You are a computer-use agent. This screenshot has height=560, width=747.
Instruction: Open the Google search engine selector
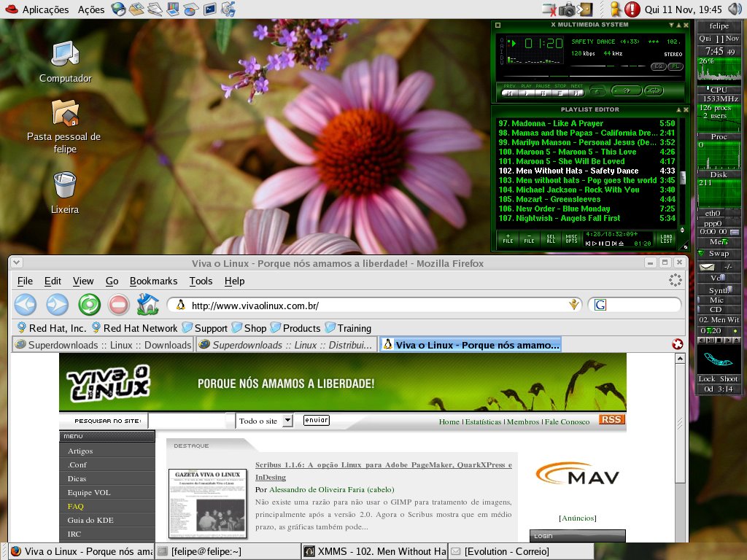[x=600, y=305]
